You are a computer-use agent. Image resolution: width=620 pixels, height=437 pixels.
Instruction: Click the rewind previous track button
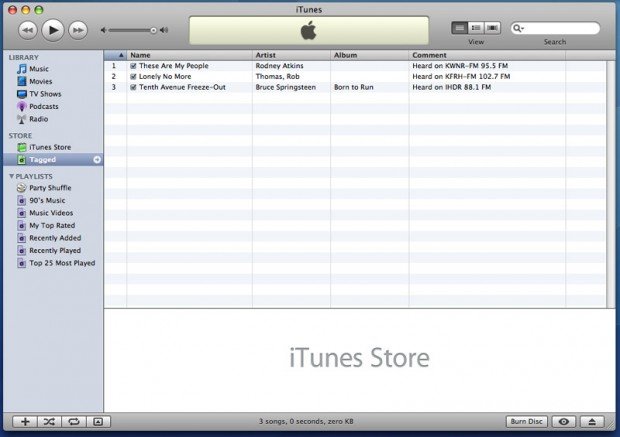(x=28, y=30)
